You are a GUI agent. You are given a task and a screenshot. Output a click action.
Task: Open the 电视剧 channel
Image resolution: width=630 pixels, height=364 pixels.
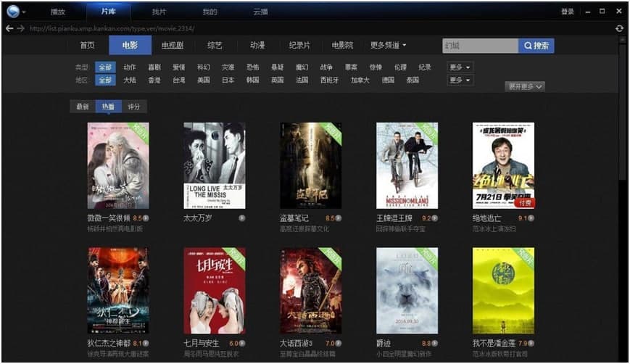173,46
